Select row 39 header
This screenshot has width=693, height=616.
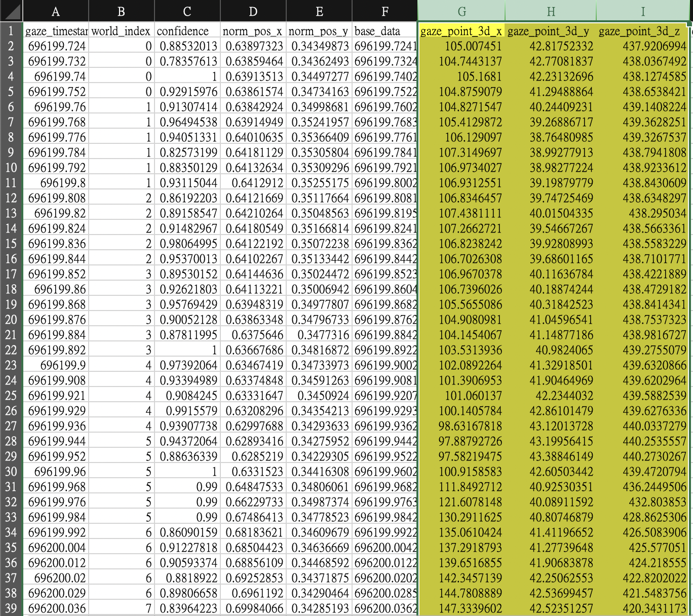coord(11,608)
